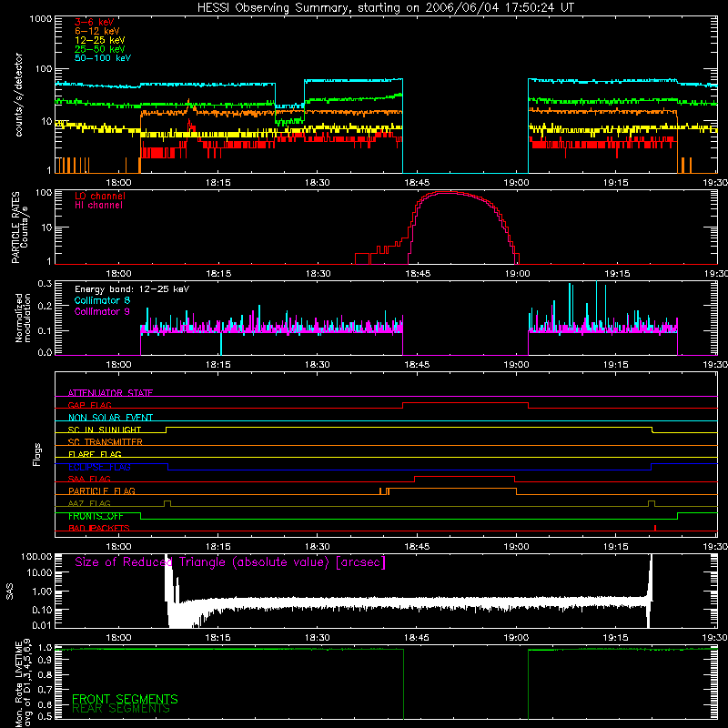Select the orange 6-12 keV legend label

pos(97,31)
